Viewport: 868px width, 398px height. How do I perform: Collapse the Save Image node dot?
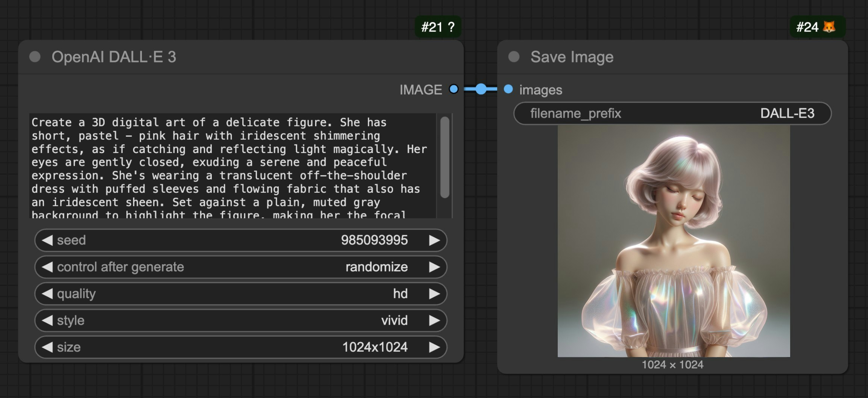coord(514,57)
